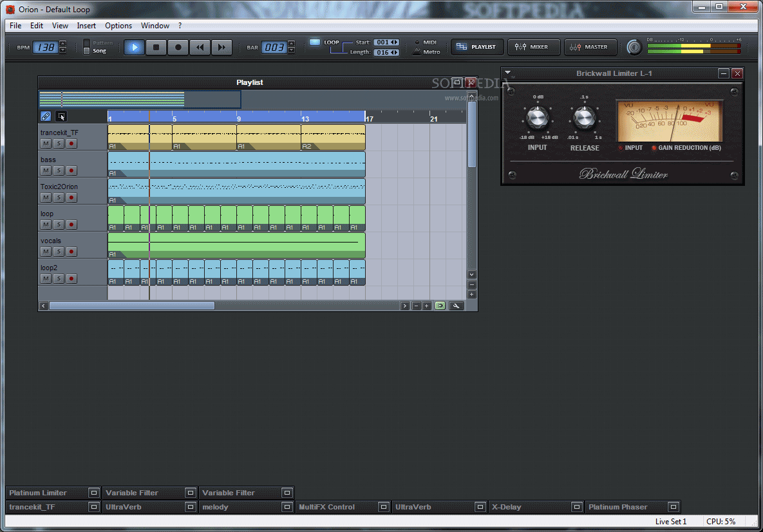Image resolution: width=763 pixels, height=532 pixels.
Task: Open Playlist settings wrench icon
Action: (456, 306)
